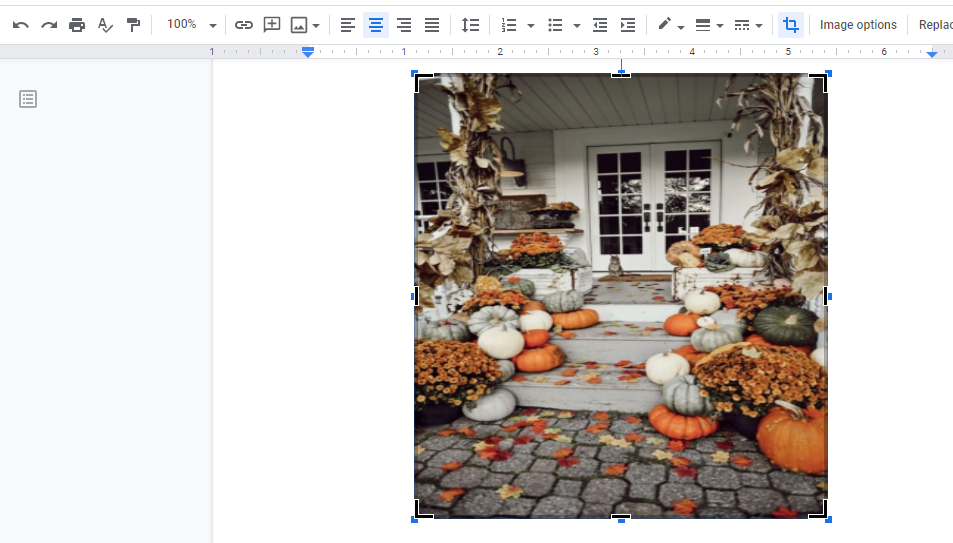Switch to center alignment
The width and height of the screenshot is (953, 543).
(376, 25)
